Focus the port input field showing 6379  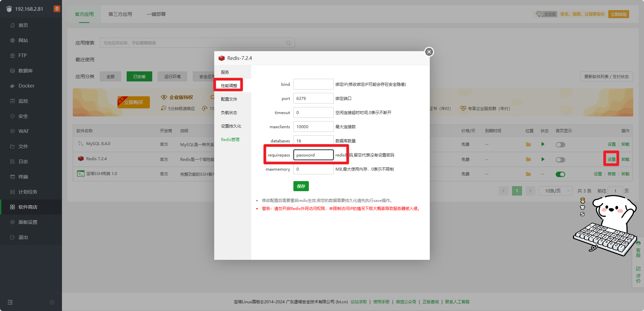pyautogui.click(x=314, y=98)
